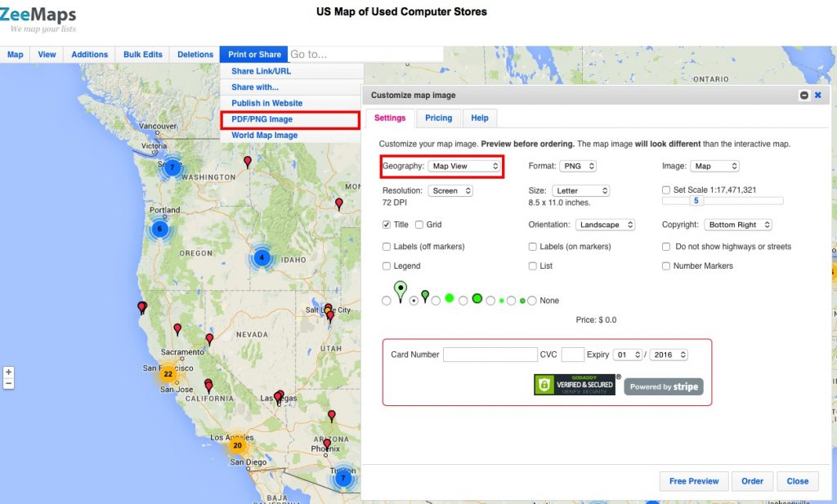Open the Bulk Edits menu

[142, 54]
